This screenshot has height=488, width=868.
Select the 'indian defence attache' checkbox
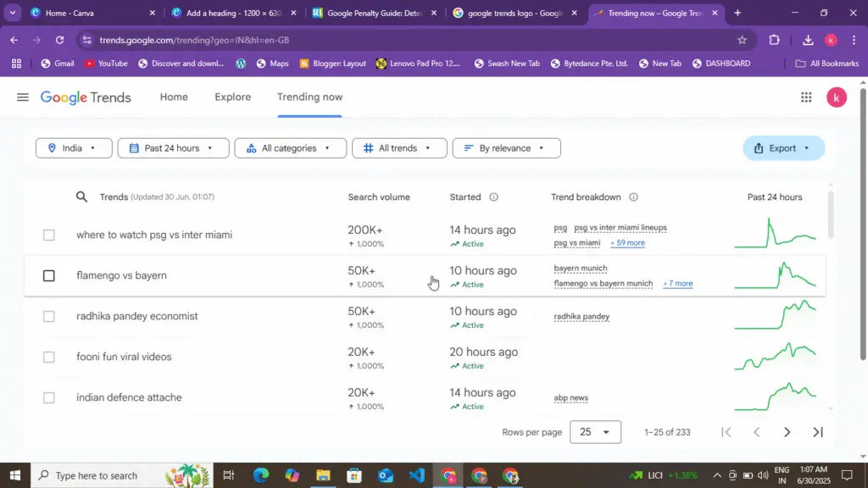click(x=48, y=398)
